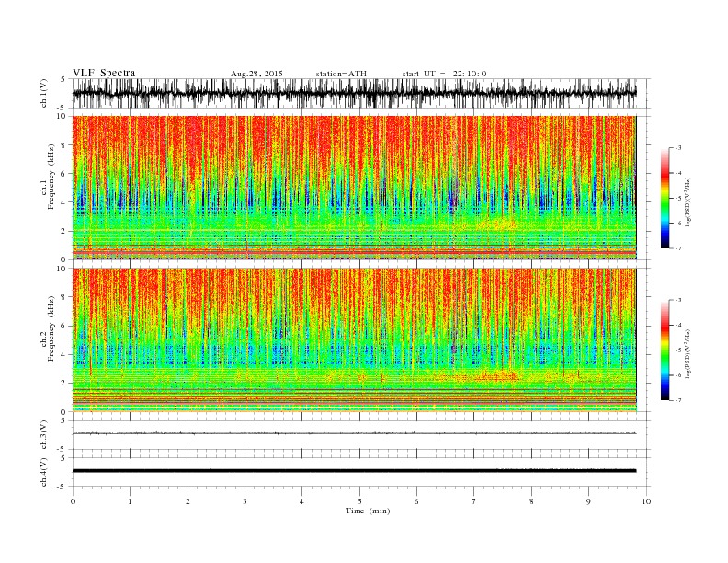Click the "8" kHz tick on ch.1 frequency axis
This screenshot has width=728, height=563.
(64, 145)
